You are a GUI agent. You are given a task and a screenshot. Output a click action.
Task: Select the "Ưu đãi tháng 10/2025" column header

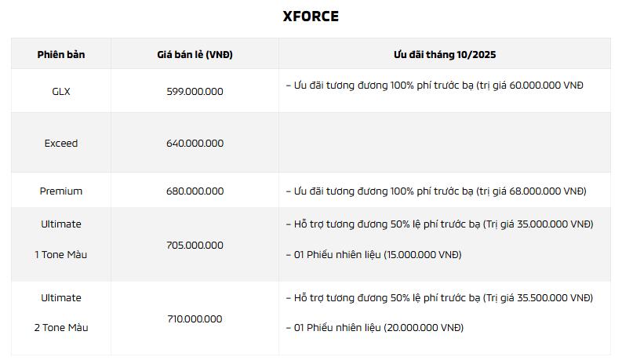tap(444, 54)
